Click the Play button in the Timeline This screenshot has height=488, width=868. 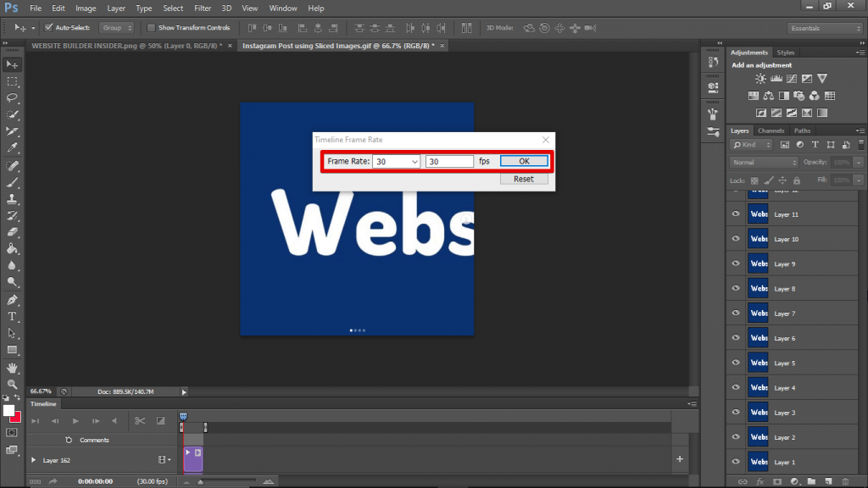(75, 420)
